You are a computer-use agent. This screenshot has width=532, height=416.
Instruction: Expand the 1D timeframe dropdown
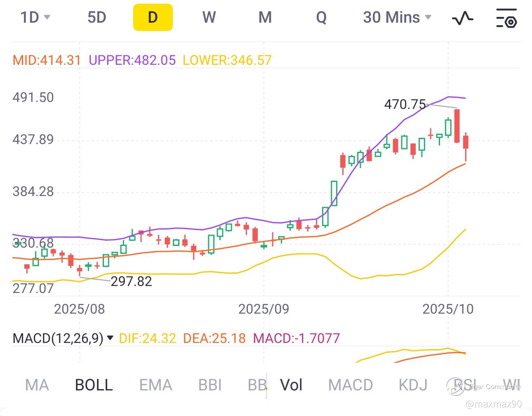tap(35, 18)
